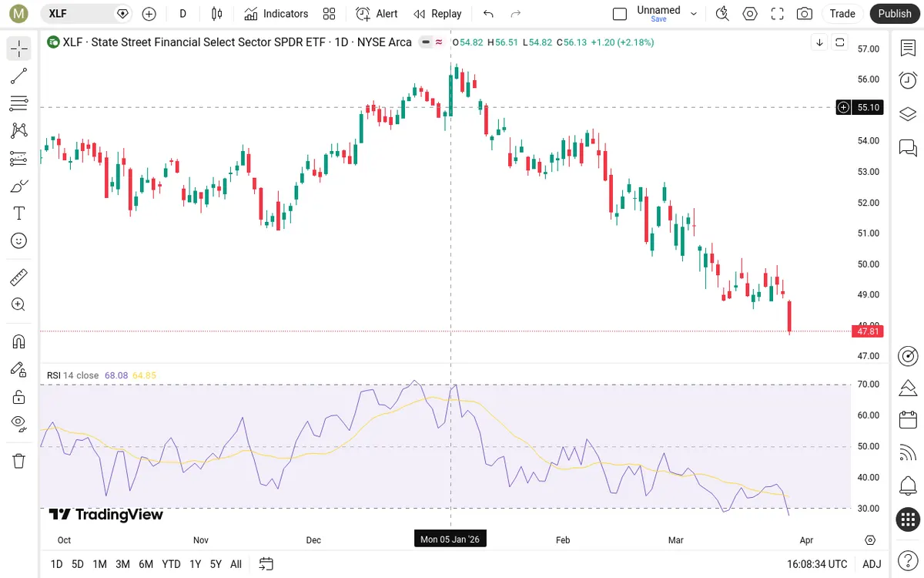Open the news feed broadcast icon
The height and width of the screenshot is (578, 924).
[909, 453]
